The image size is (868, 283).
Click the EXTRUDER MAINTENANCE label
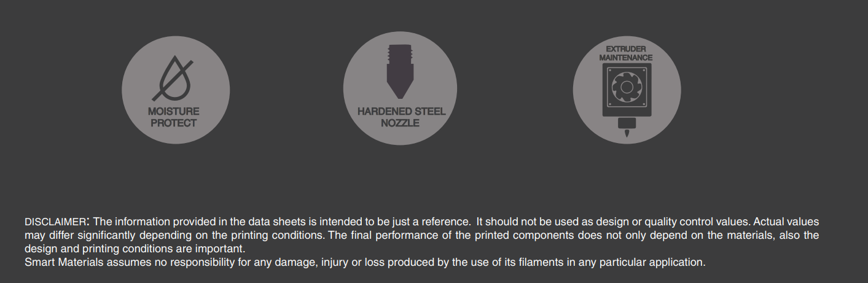(626, 53)
